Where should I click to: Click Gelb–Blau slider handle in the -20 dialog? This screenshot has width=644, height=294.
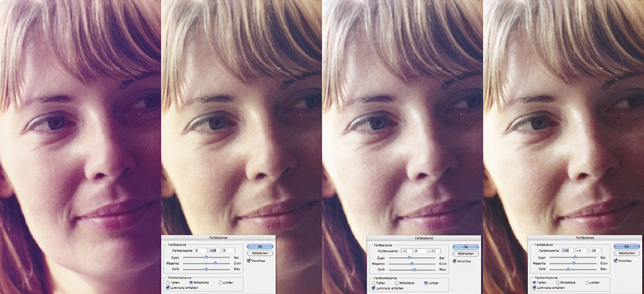[568, 269]
